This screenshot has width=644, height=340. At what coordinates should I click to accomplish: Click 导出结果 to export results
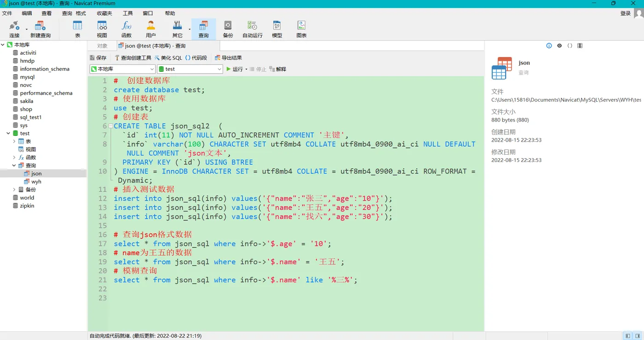[228, 58]
